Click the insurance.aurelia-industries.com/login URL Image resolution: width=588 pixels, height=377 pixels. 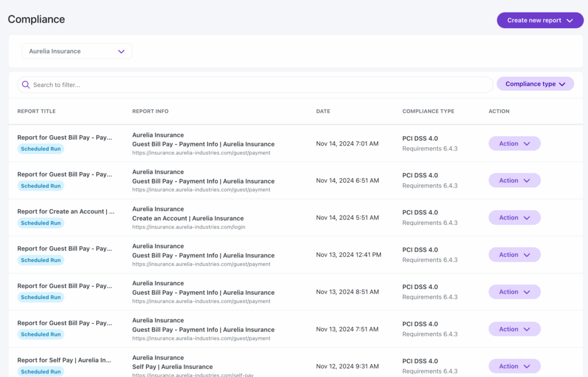point(188,227)
